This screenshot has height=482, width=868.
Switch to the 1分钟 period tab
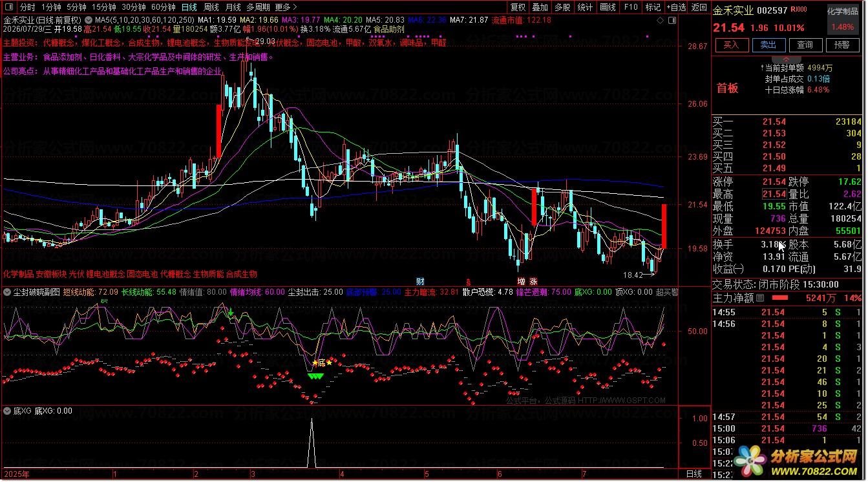[51, 7]
